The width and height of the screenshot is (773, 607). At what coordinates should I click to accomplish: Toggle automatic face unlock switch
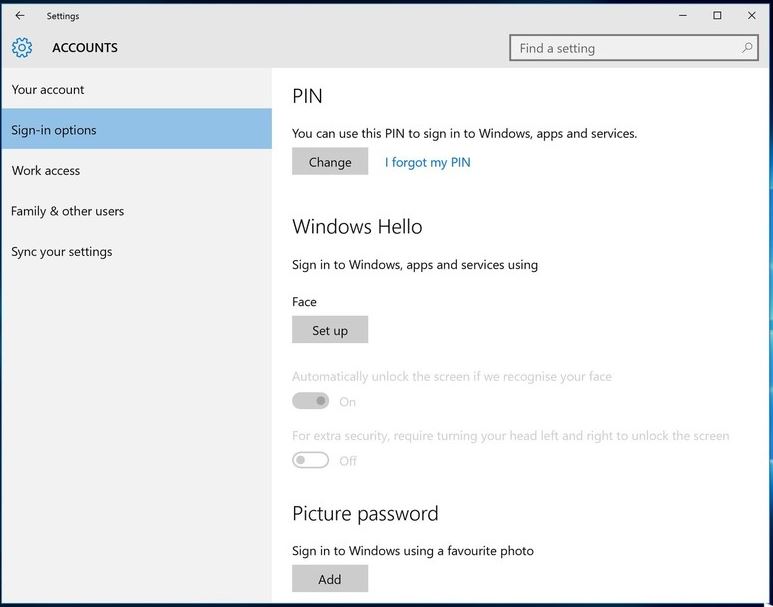311,401
